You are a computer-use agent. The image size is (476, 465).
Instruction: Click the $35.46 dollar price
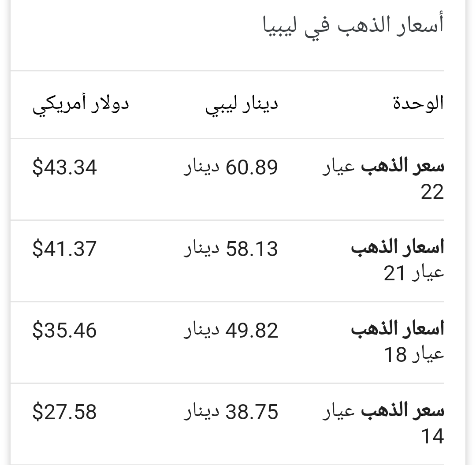click(x=65, y=330)
